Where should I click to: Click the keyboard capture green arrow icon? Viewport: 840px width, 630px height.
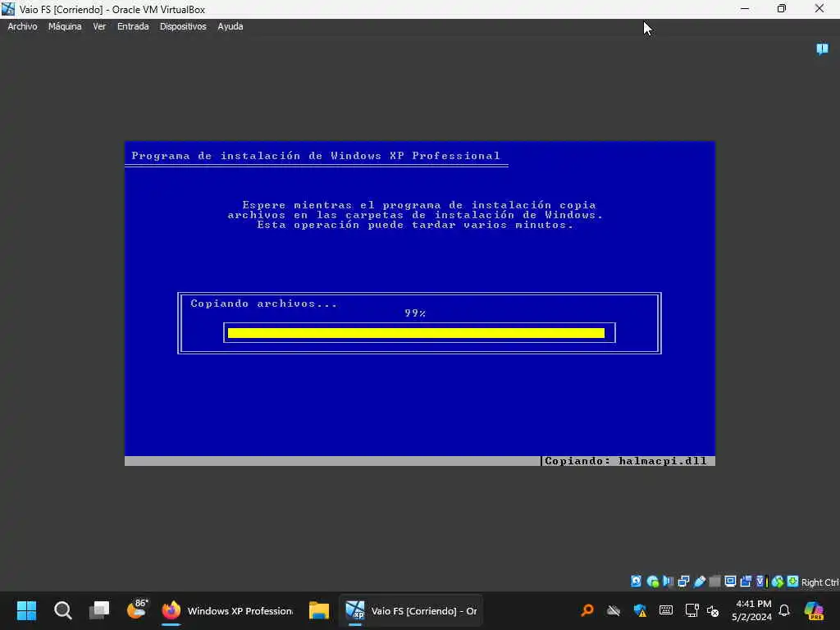[x=793, y=581]
